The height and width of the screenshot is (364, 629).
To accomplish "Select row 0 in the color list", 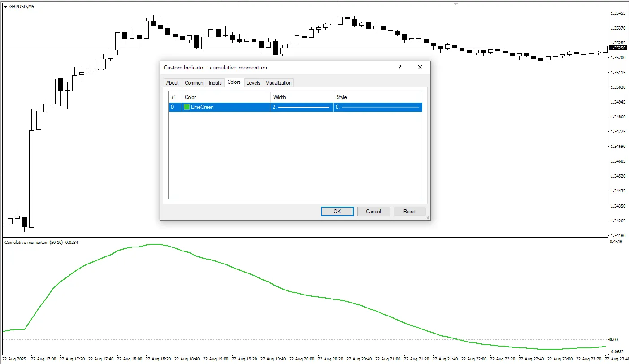I will (x=174, y=107).
